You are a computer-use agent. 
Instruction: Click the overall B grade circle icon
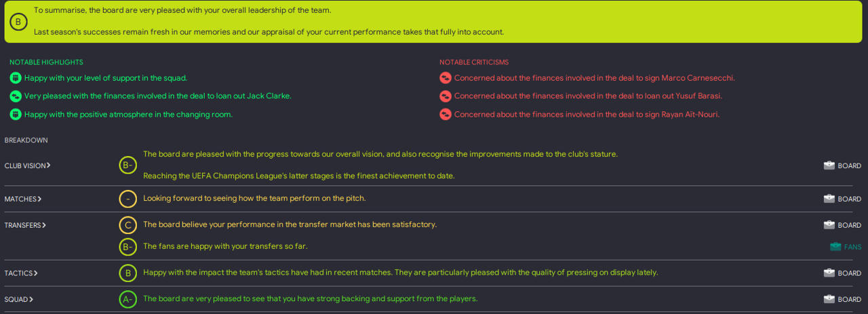[x=18, y=22]
